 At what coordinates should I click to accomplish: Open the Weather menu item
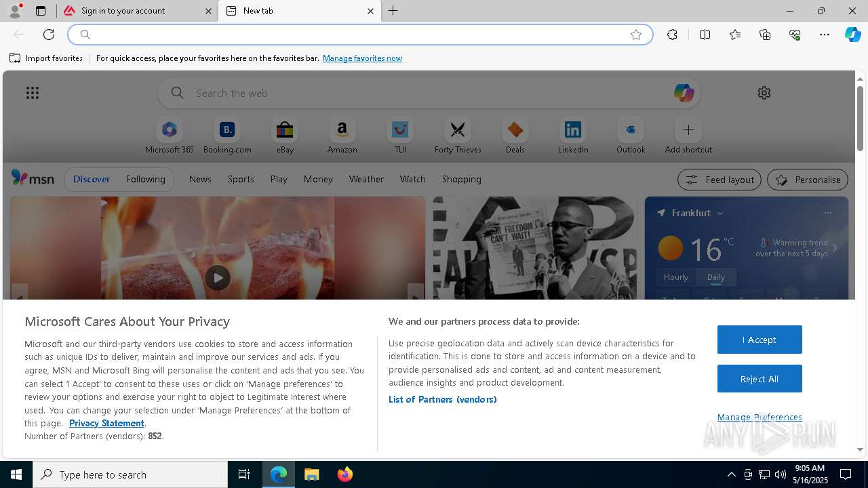pos(366,179)
